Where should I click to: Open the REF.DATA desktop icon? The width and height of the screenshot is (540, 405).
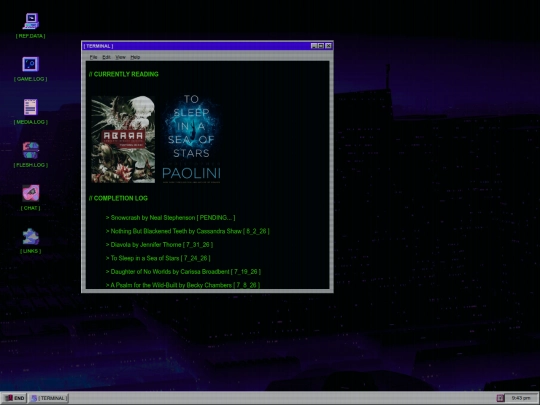point(31,25)
